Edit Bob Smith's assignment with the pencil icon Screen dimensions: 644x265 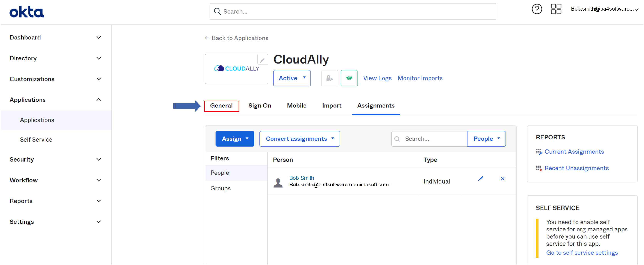pyautogui.click(x=481, y=179)
